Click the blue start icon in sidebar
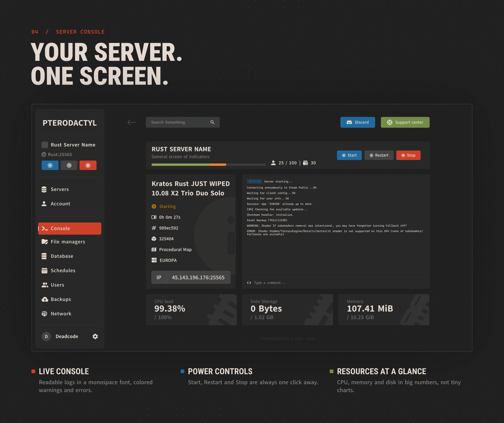 50,165
